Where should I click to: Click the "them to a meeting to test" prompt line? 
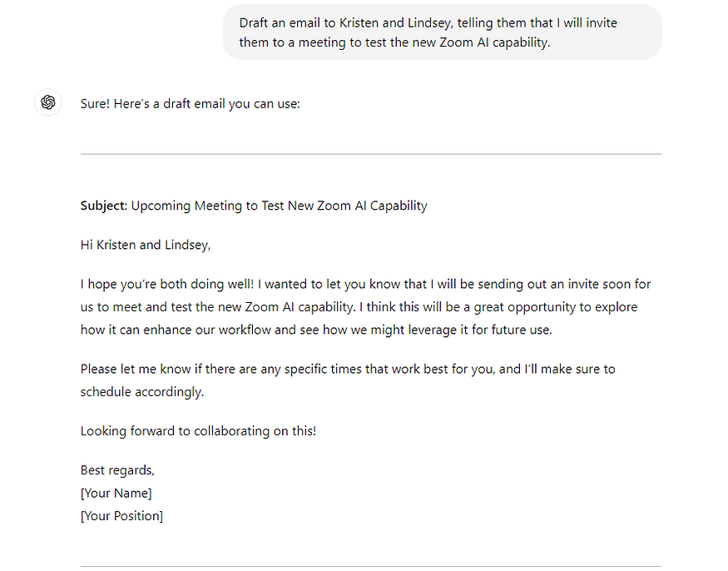(x=394, y=42)
